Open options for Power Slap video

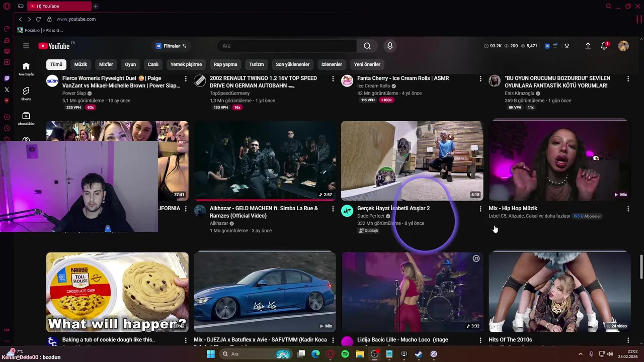186,79
